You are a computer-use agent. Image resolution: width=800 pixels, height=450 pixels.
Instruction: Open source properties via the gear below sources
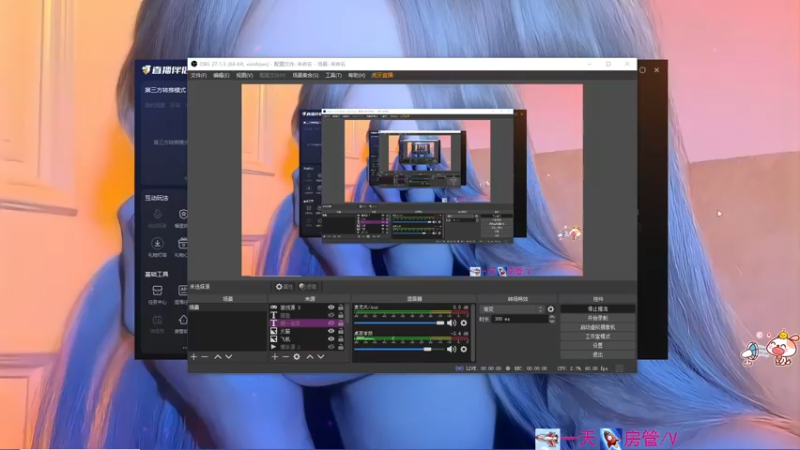coord(297,357)
